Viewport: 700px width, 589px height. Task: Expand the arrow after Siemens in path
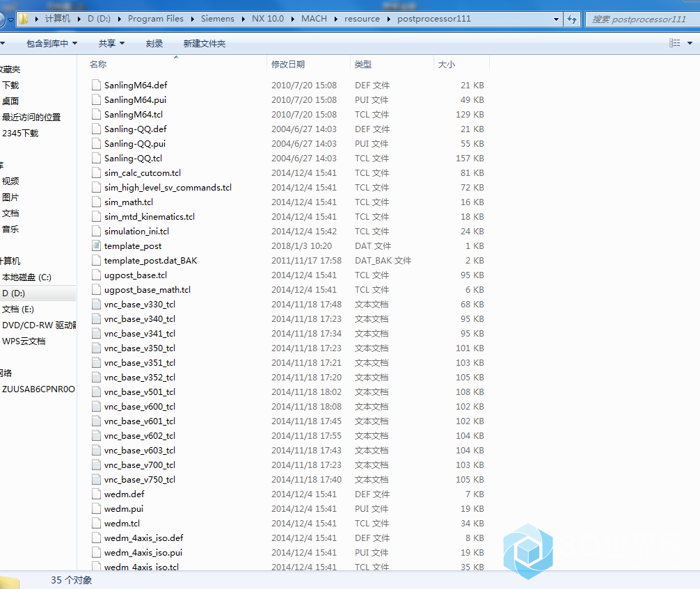[x=243, y=19]
